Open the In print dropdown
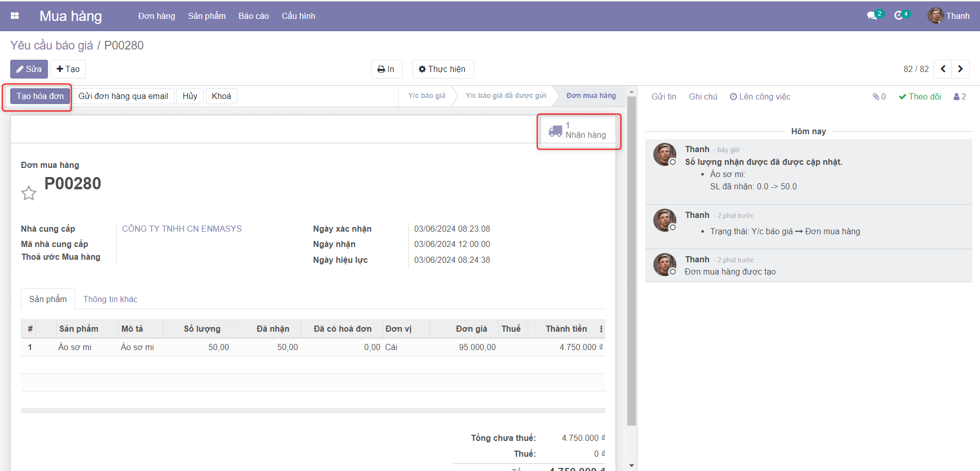This screenshot has height=471, width=980. [x=386, y=69]
